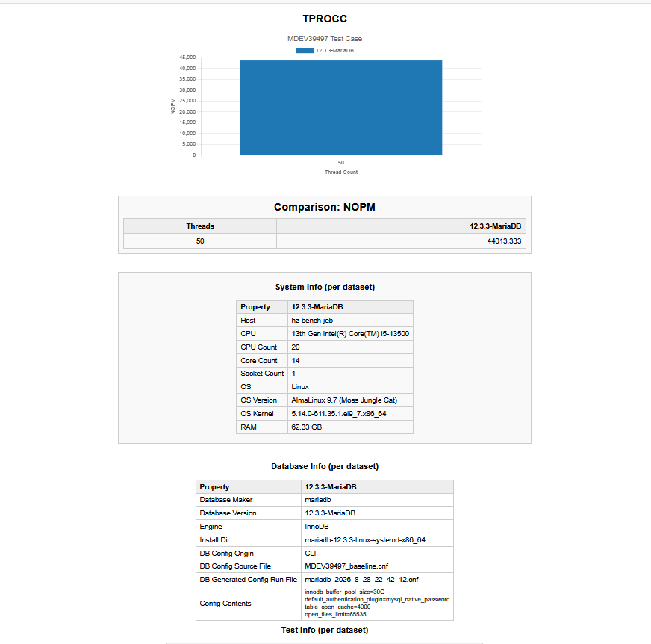Click the blue 12.3.3-MariaDB legend swatch
Image resolution: width=651 pixels, height=644 pixels.
(305, 50)
